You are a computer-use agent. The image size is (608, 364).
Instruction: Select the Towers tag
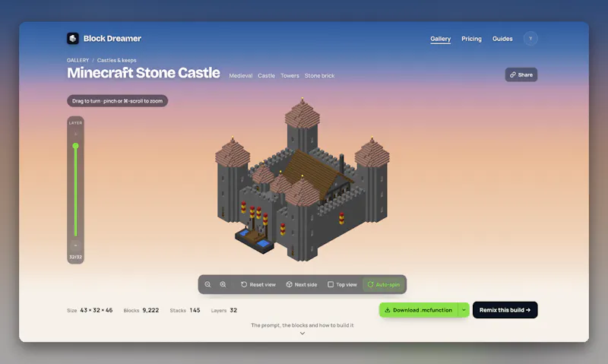point(290,75)
